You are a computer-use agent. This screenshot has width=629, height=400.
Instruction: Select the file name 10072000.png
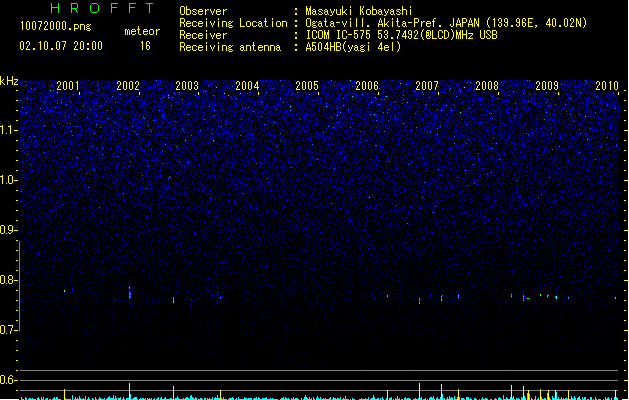(x=55, y=26)
